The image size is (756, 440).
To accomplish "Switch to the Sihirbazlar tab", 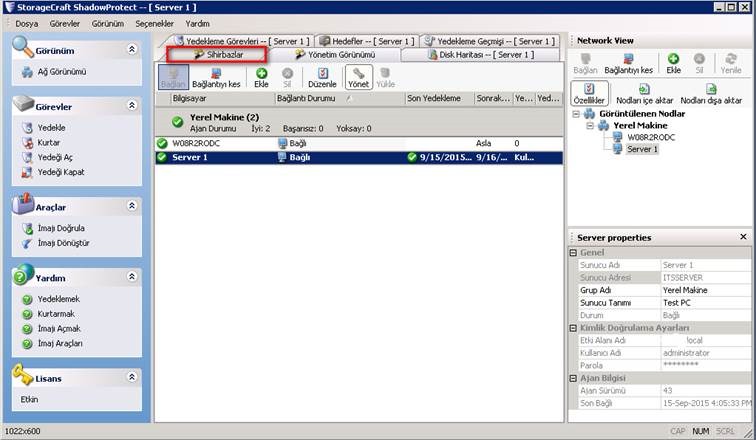I will coord(217,54).
